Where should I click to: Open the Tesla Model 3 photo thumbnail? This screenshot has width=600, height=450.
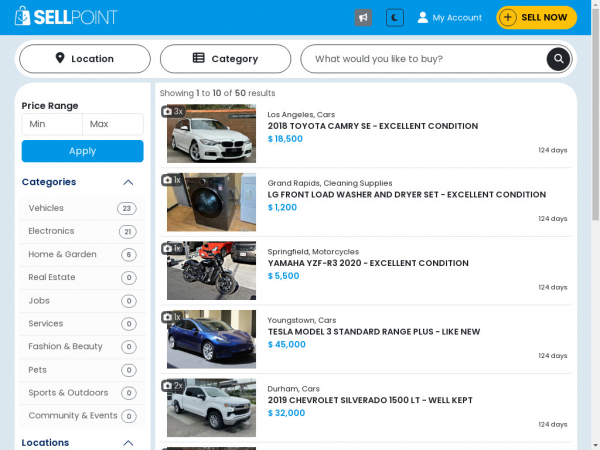[x=211, y=339]
